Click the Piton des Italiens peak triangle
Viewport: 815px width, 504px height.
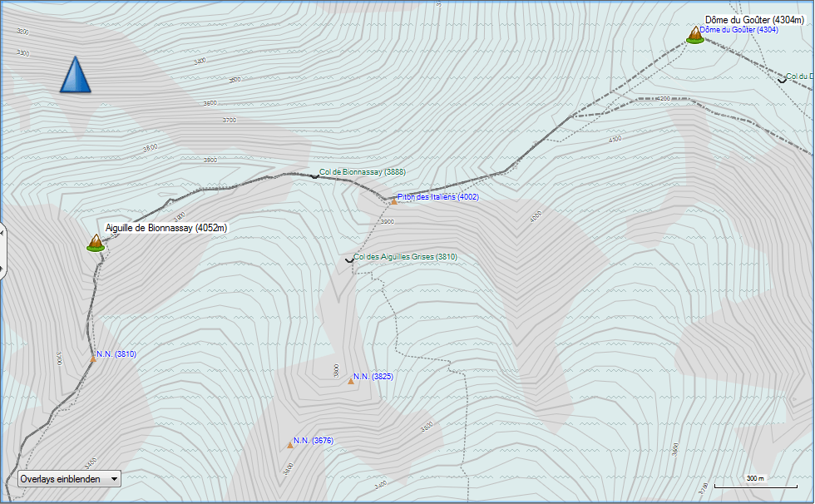[393, 200]
